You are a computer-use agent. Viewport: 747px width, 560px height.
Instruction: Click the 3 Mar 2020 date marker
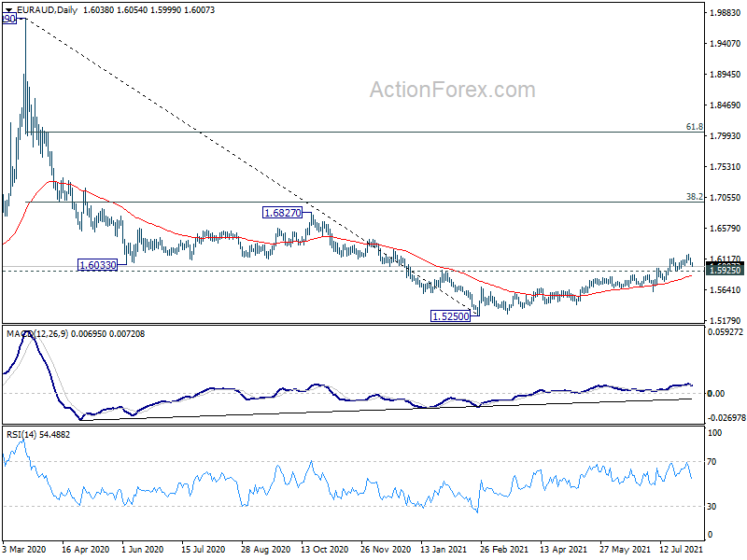point(24,550)
